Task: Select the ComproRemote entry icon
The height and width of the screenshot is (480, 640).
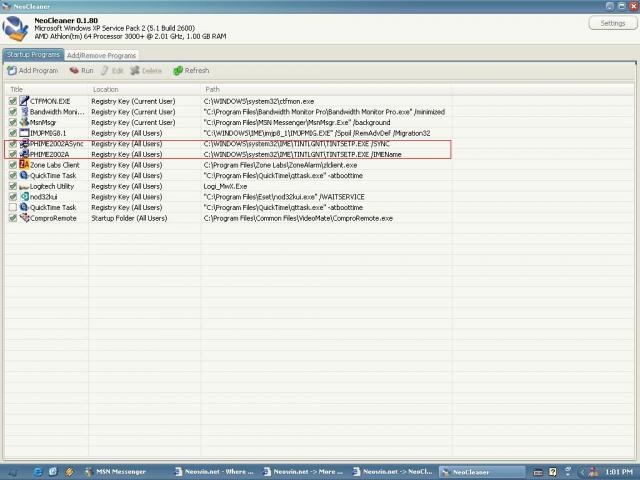Action: pos(24,218)
